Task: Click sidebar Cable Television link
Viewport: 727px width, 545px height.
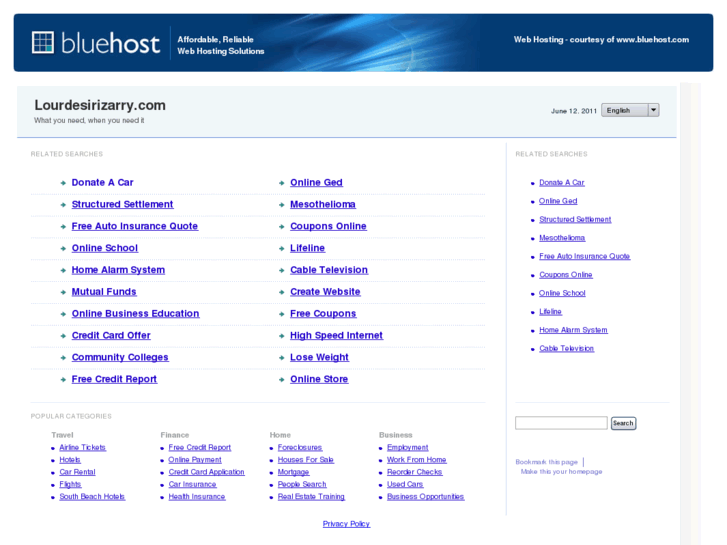Action: tap(567, 348)
